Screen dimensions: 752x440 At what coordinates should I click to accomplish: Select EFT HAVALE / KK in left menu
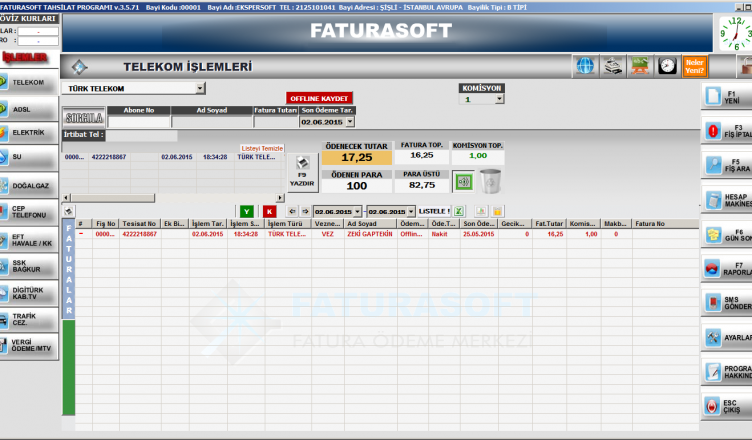pos(29,240)
